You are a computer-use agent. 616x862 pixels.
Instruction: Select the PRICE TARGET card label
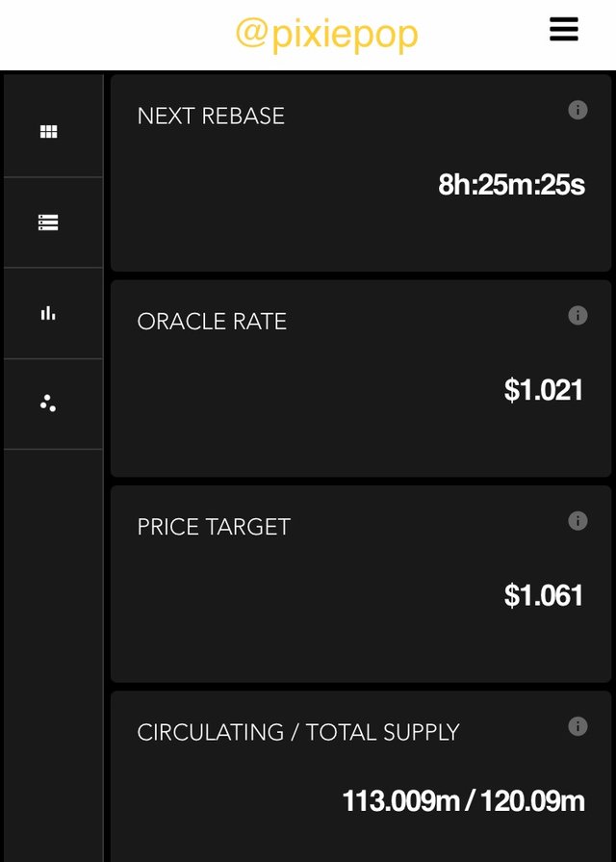point(214,527)
